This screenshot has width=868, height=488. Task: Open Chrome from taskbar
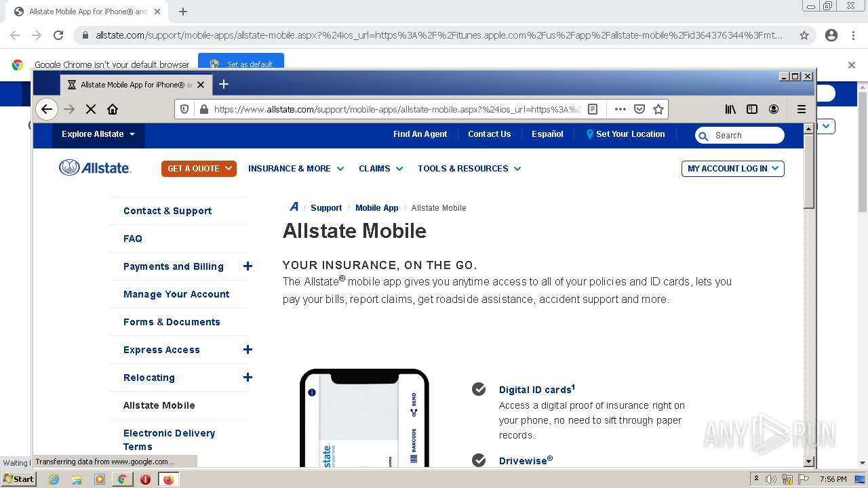tap(122, 479)
